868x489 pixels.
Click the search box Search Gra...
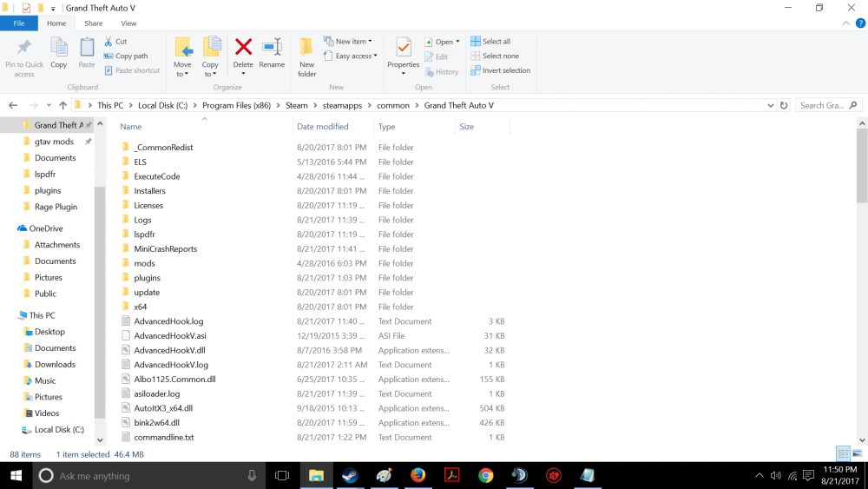(x=829, y=105)
